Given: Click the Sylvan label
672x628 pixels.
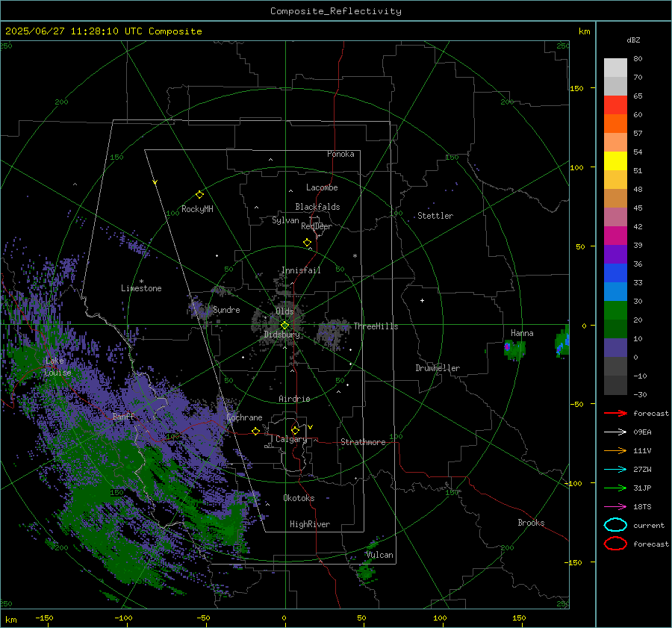Looking at the screenshot, I should (x=285, y=220).
